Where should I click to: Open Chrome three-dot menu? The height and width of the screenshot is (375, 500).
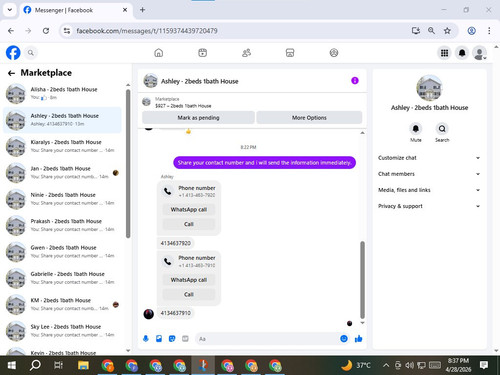489,31
